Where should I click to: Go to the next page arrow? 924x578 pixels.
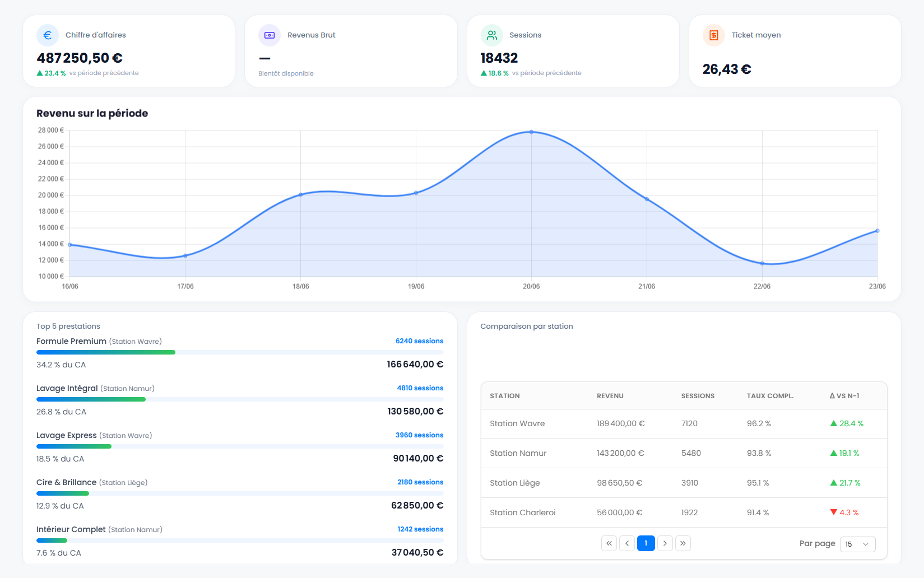point(665,543)
